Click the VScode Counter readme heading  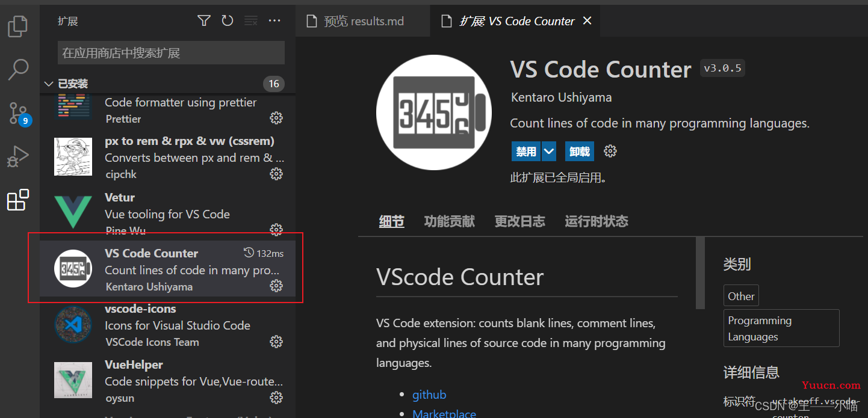click(460, 277)
